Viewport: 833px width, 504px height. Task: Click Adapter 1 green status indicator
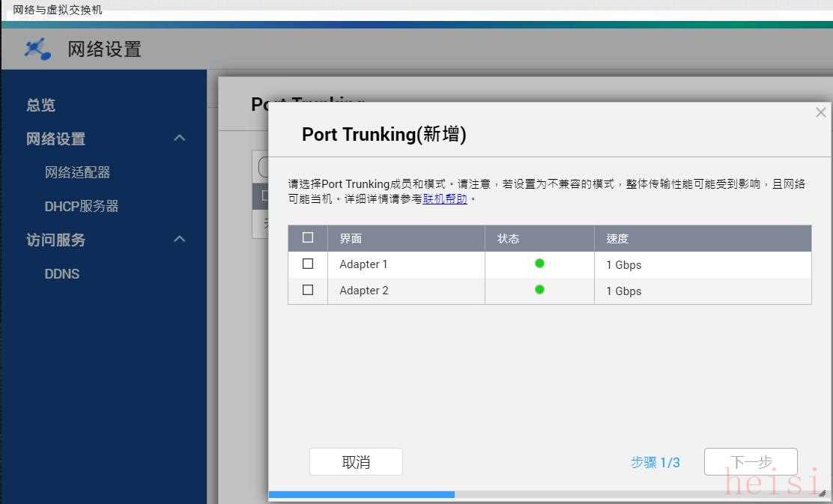[x=539, y=264]
